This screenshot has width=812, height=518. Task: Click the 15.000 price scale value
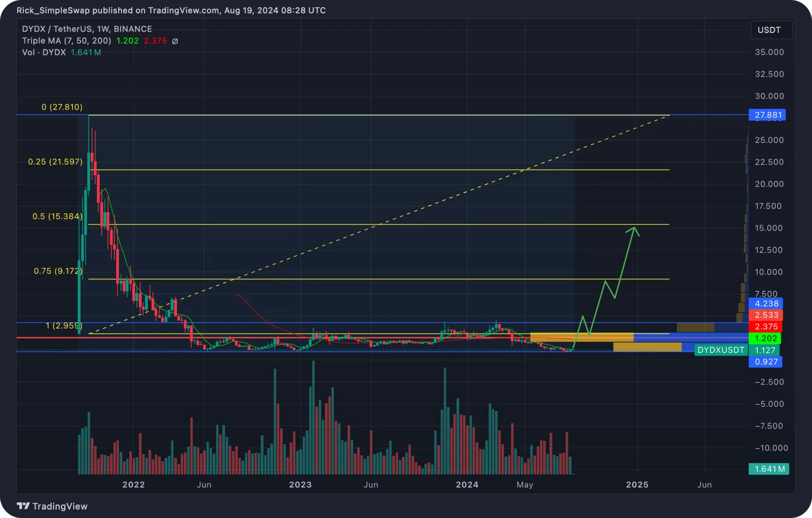click(769, 228)
